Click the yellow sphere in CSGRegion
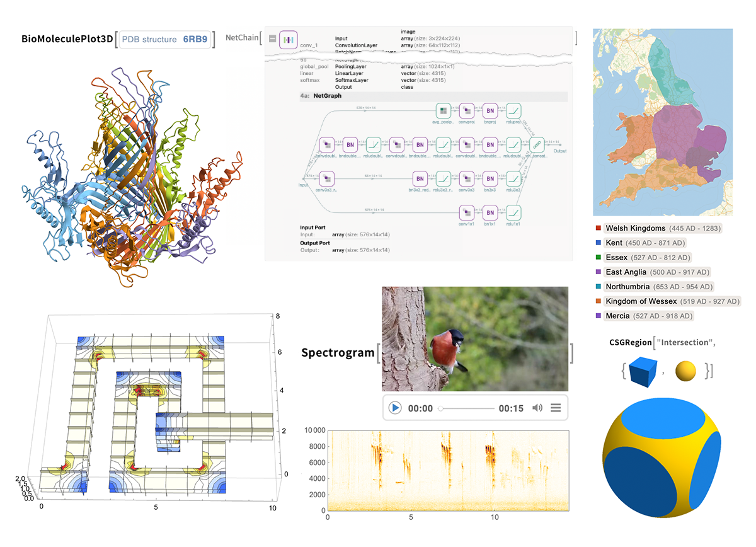756x547 pixels. (x=685, y=371)
